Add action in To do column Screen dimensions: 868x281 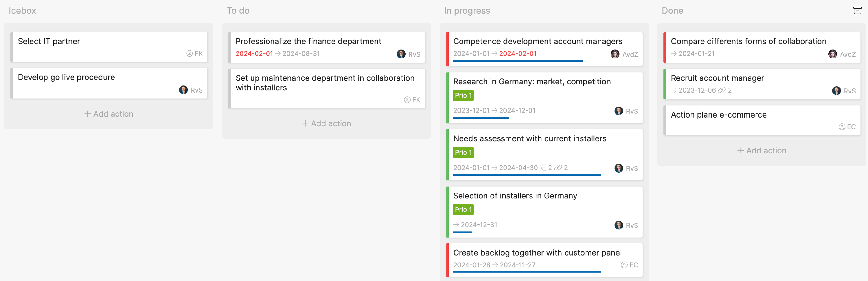(326, 123)
